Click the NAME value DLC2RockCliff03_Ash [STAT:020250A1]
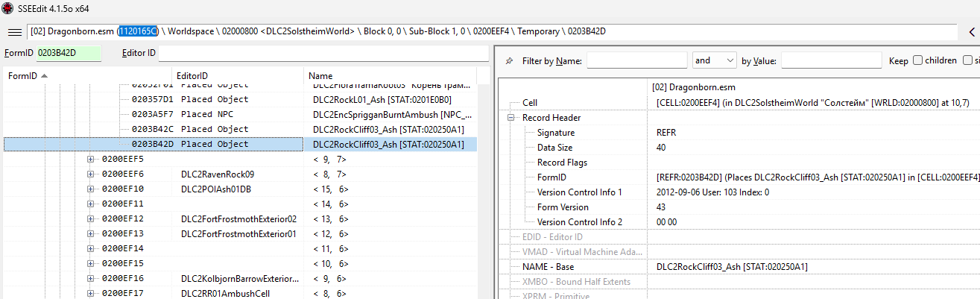This screenshot has width=980, height=299. 732,267
